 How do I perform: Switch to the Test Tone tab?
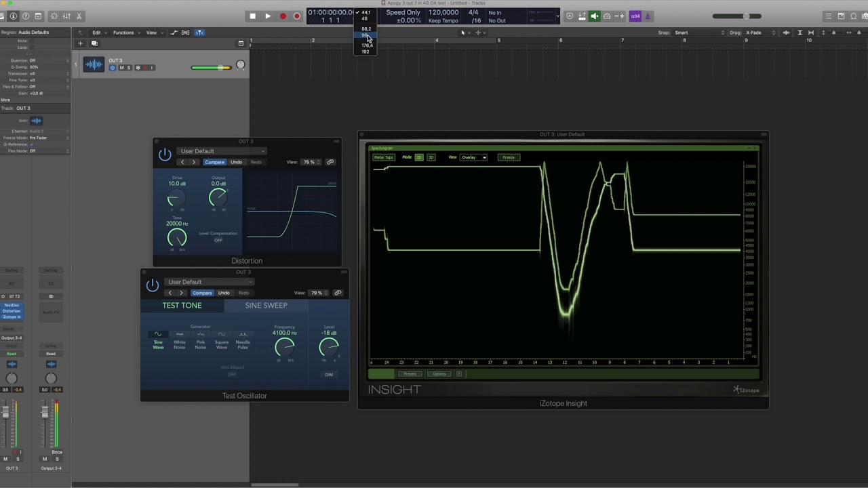182,306
